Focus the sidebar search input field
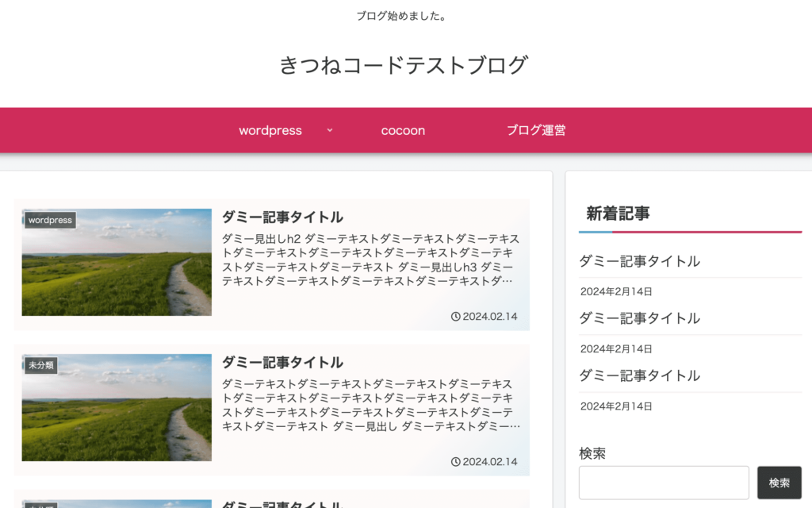The width and height of the screenshot is (812, 508). coord(664,483)
